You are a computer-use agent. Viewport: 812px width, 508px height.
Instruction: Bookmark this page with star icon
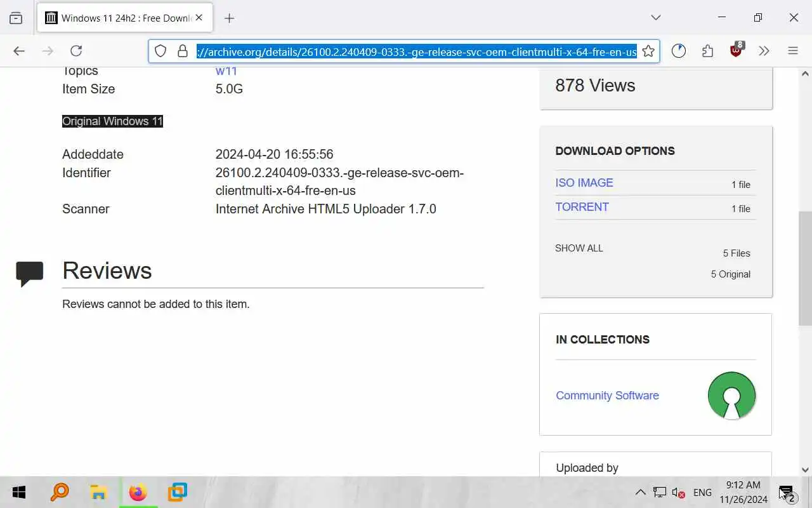[648, 51]
